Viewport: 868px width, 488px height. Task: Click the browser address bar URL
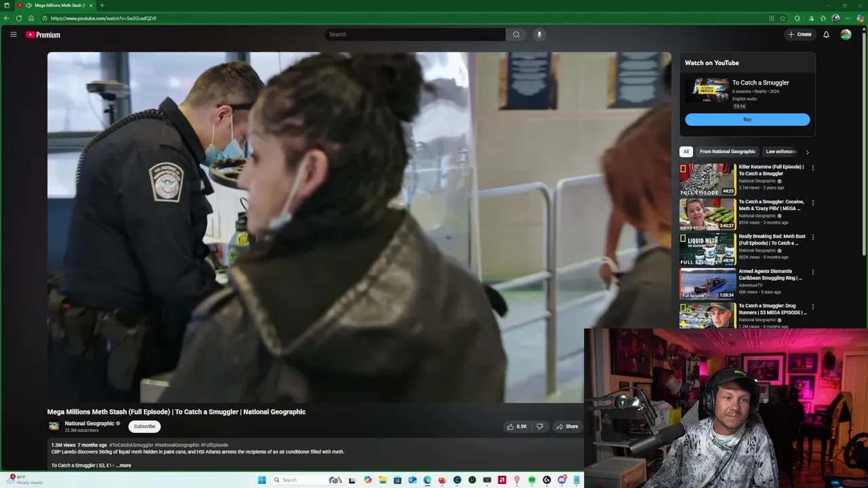tap(103, 18)
